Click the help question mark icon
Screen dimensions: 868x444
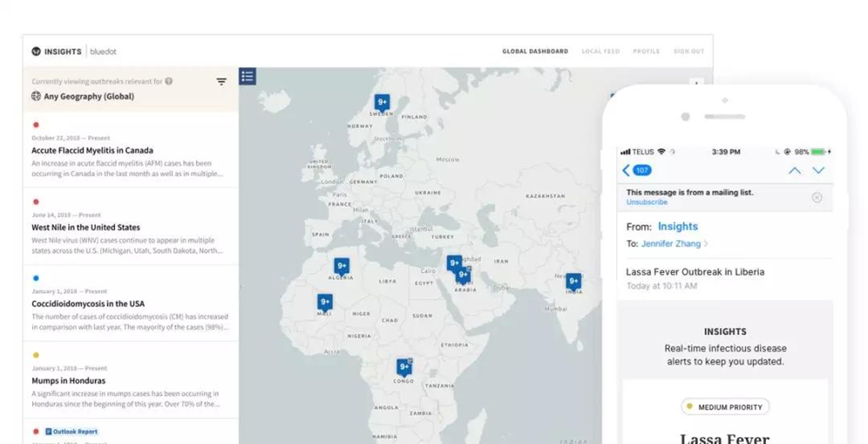point(169,81)
